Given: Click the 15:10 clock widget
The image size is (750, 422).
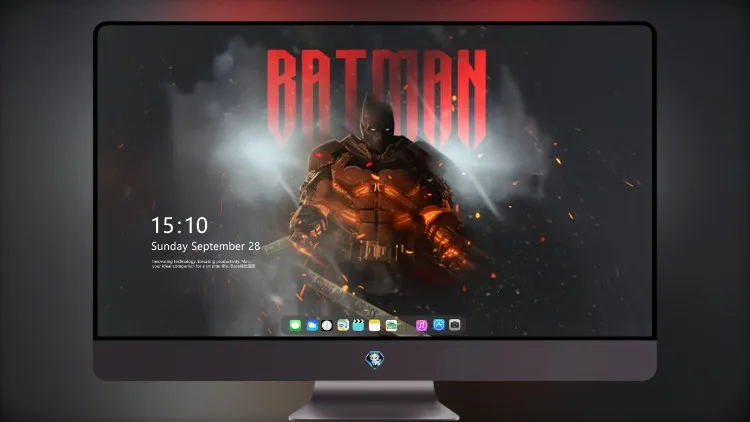Looking at the screenshot, I should (x=179, y=225).
